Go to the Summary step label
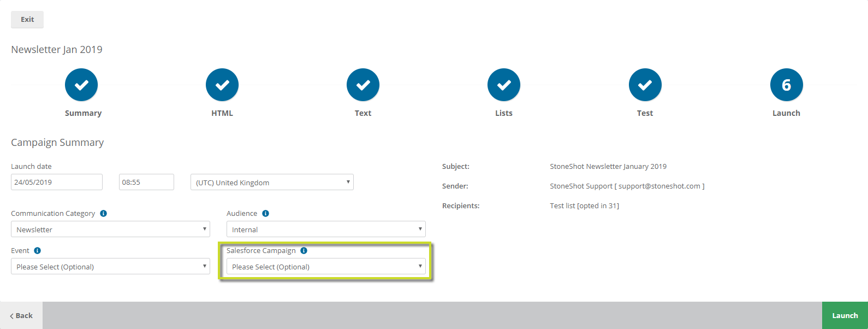The image size is (868, 329). [83, 113]
